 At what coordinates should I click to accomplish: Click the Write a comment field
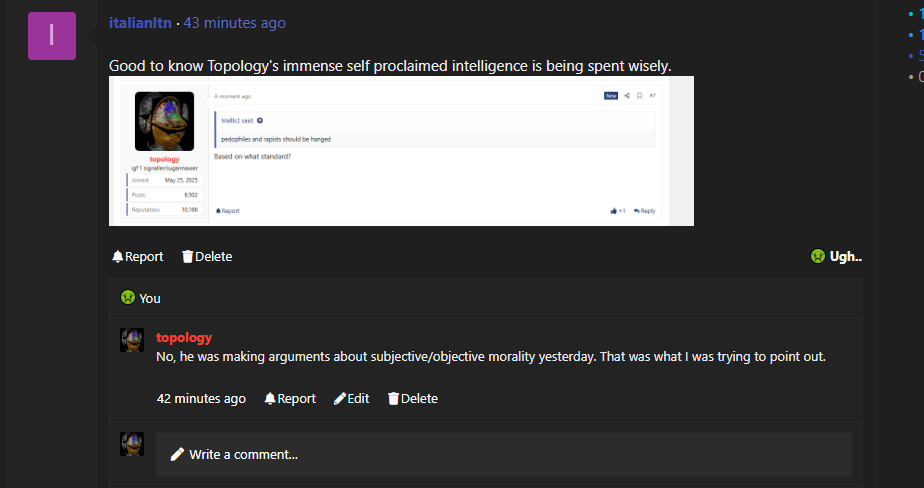(504, 454)
